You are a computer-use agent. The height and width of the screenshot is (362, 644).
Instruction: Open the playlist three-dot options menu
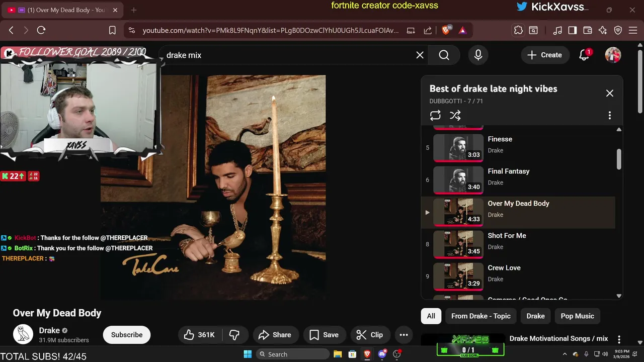tap(610, 116)
